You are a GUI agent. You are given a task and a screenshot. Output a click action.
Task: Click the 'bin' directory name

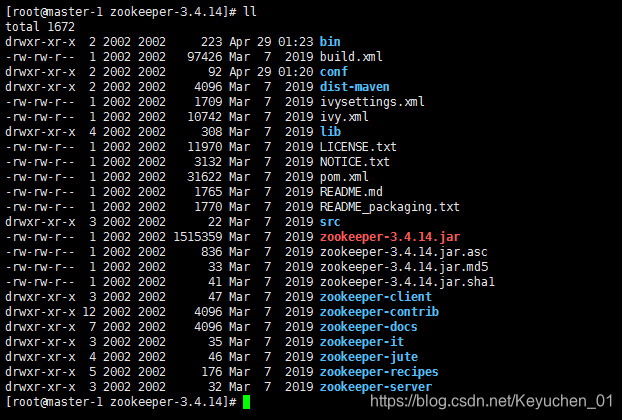pos(330,42)
